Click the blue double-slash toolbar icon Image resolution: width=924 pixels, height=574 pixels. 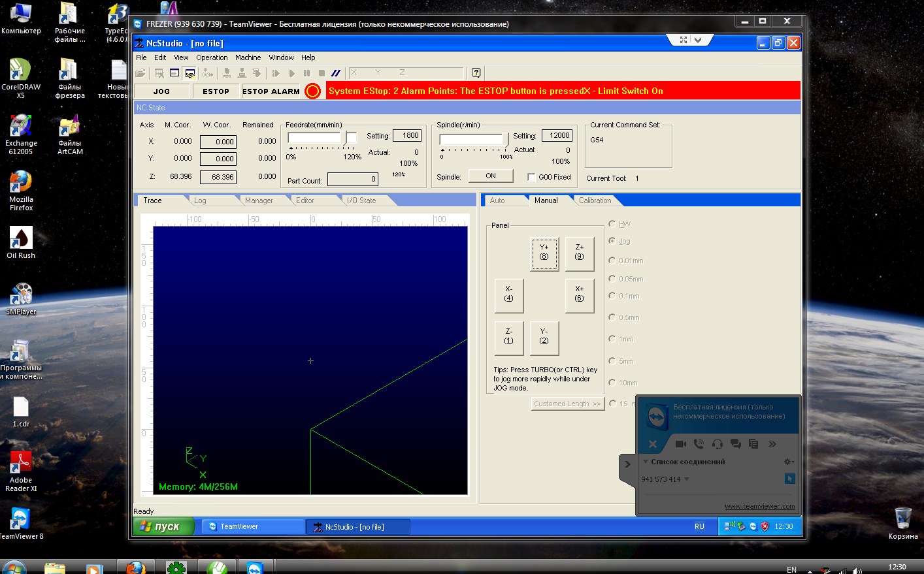(336, 73)
